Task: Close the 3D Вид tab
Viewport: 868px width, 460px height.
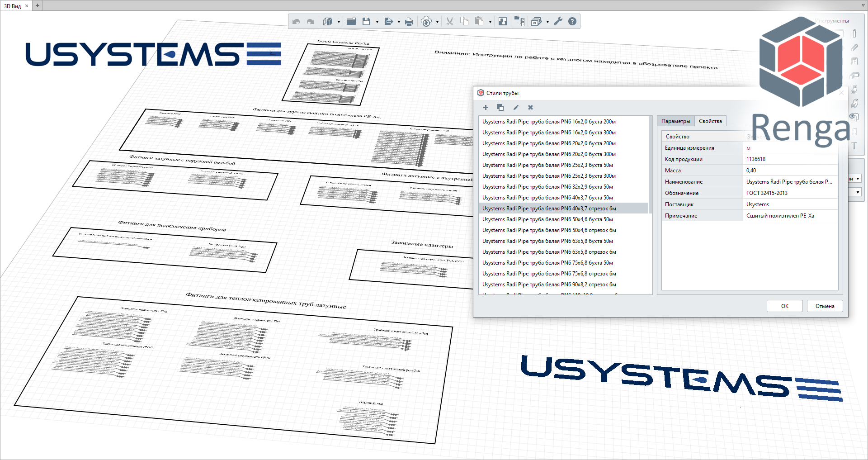Action: pos(27,6)
